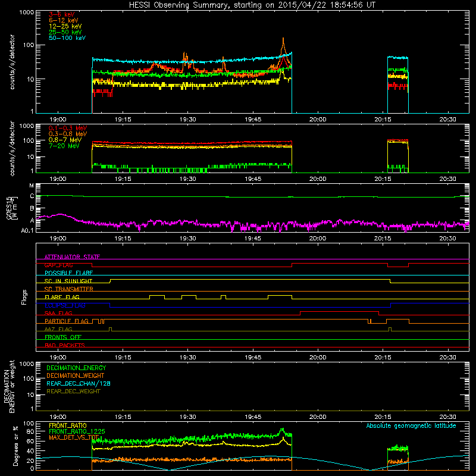Click the tallest orange peak in top plot
Image resolution: width=476 pixels, height=476 pixels.
pyautogui.click(x=283, y=42)
